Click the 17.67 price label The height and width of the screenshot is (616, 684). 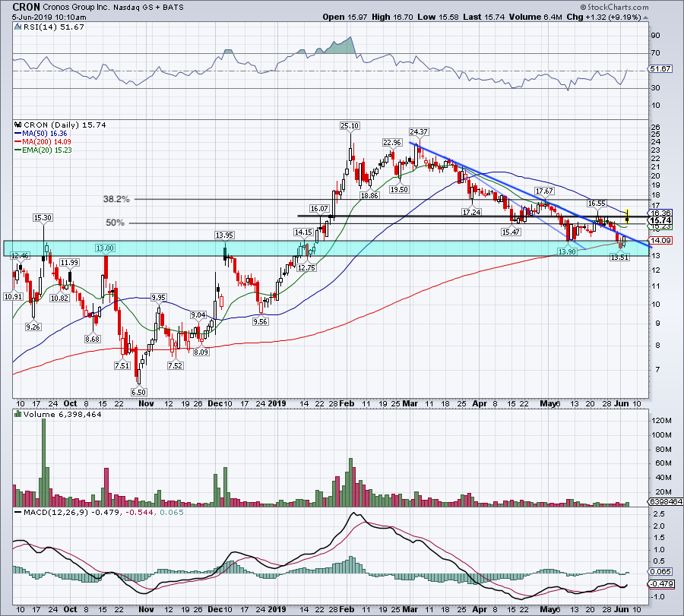[544, 191]
